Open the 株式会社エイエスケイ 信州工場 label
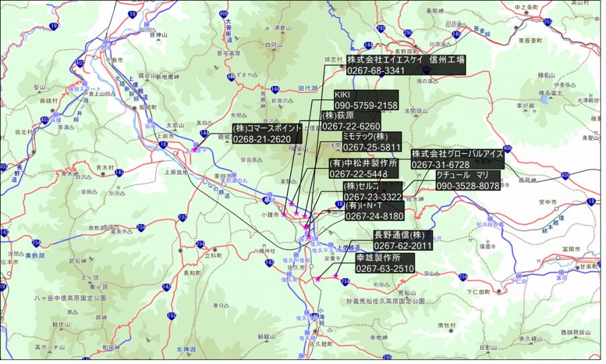 click(x=406, y=65)
